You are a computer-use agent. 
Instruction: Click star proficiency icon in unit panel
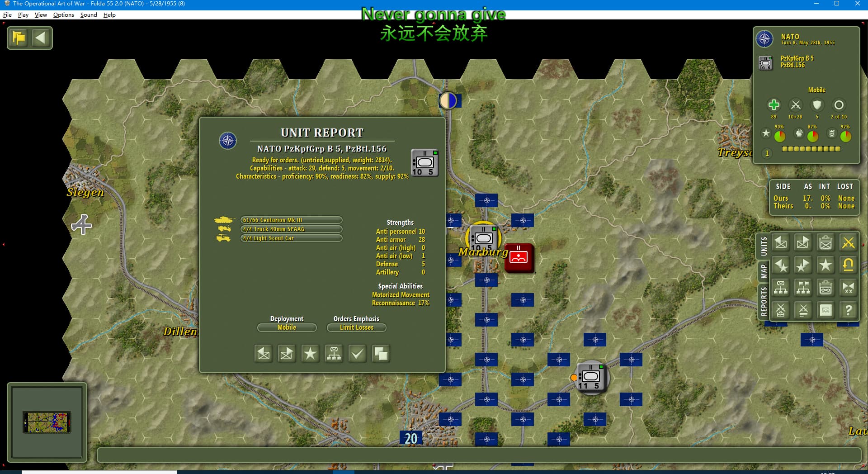[x=766, y=133]
